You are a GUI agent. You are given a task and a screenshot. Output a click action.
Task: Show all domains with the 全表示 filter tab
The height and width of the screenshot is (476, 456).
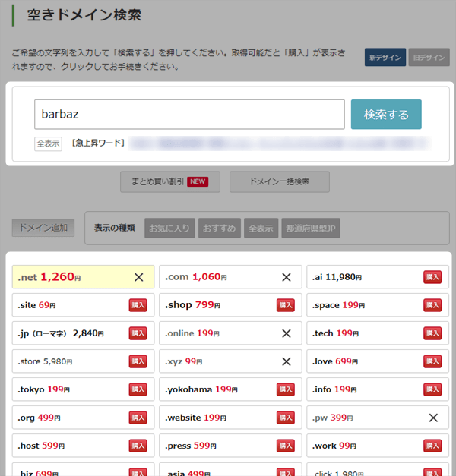tap(261, 228)
